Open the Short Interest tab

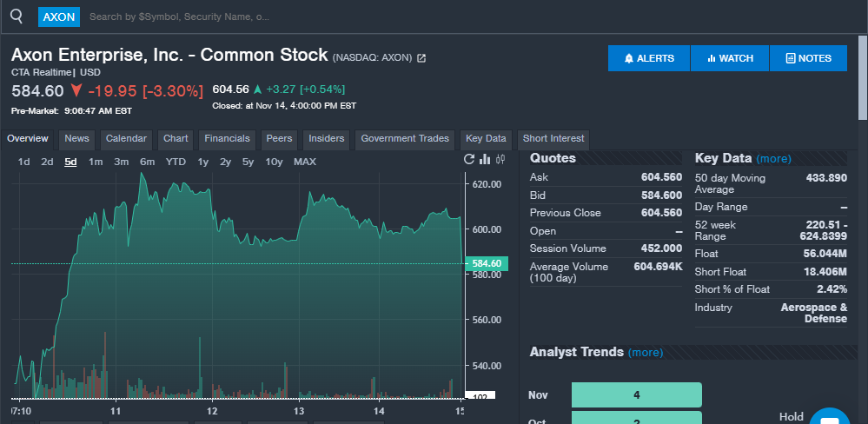pos(553,139)
